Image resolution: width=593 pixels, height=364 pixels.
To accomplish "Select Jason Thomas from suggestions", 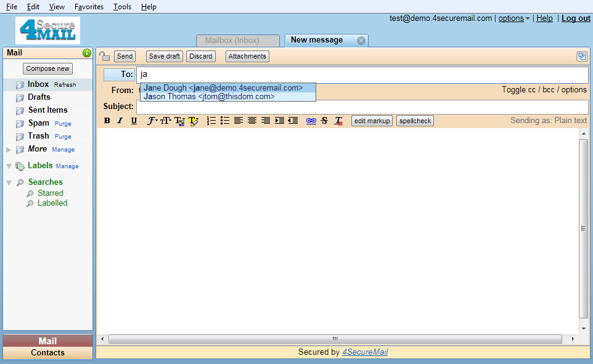I will click(210, 97).
